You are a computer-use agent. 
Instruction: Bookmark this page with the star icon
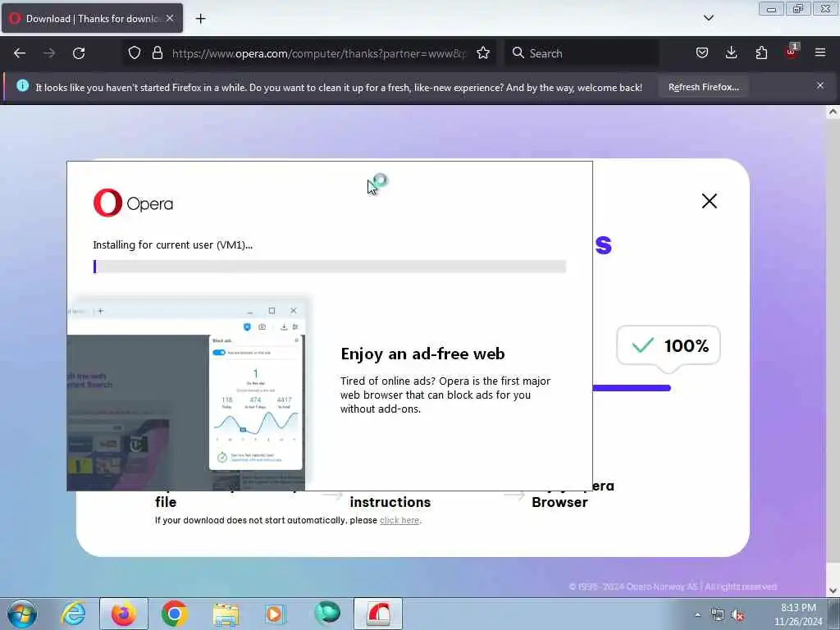point(483,53)
